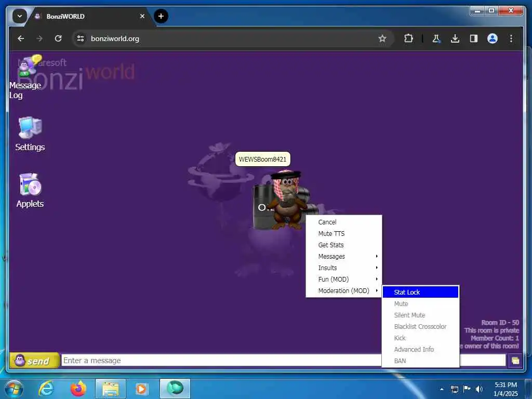This screenshot has height=399, width=532.
Task: Open the browser extensions puzzle icon
Action: 408,38
